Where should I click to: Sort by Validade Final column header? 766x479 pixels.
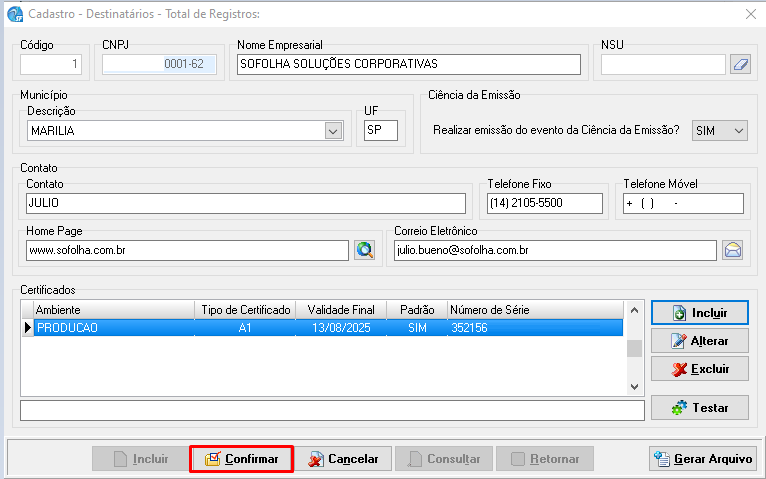(341, 310)
